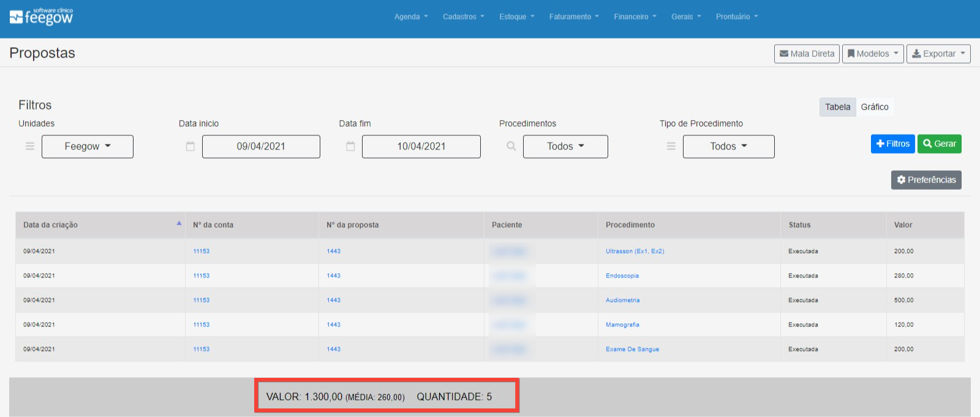
Task: Open the Ultrasson (Ex1, Ex2) procedure link
Action: coord(635,251)
